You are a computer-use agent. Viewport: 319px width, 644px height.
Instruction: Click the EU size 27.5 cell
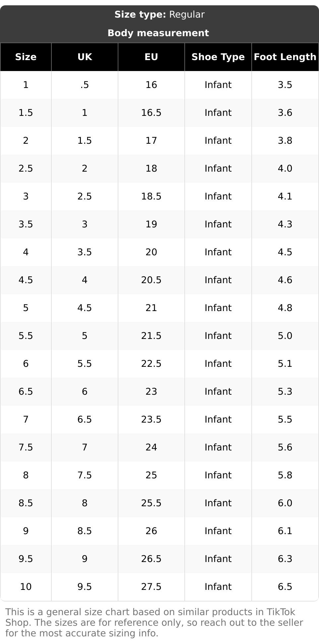click(151, 587)
